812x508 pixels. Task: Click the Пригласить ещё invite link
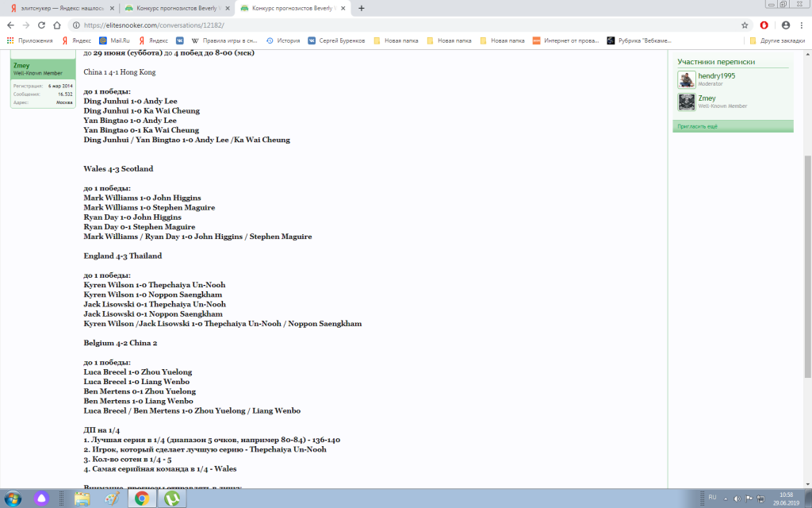pyautogui.click(x=697, y=126)
